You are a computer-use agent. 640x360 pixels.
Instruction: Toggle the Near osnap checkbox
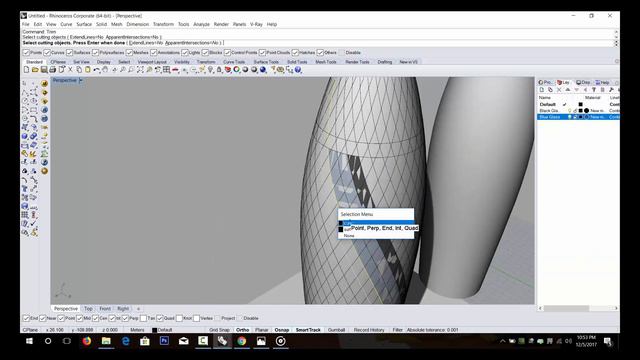click(x=43, y=318)
